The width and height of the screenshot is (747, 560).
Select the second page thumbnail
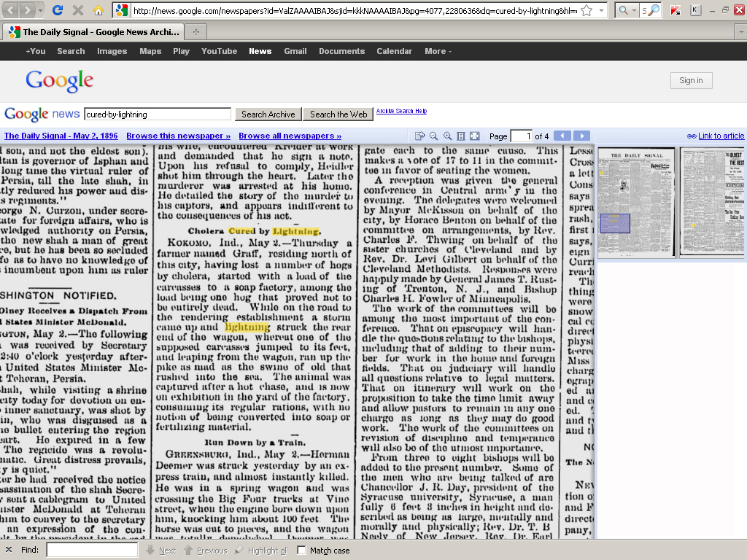click(712, 203)
